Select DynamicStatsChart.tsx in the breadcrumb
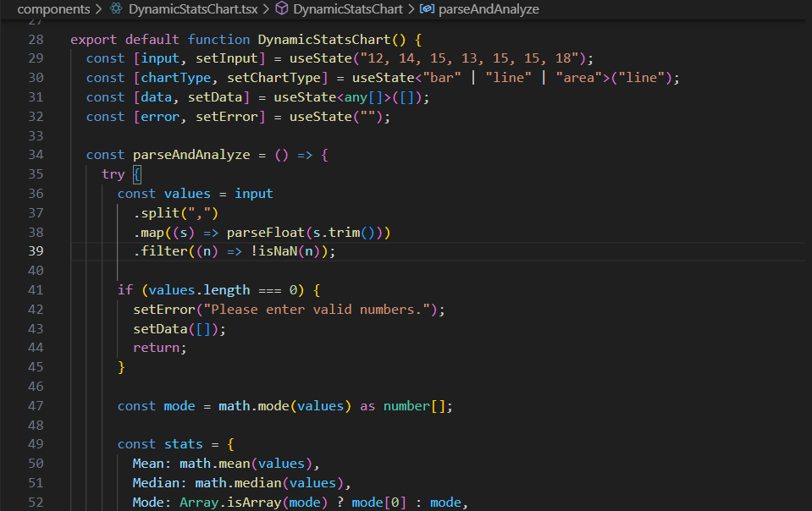This screenshot has height=511, width=812. coord(193,9)
